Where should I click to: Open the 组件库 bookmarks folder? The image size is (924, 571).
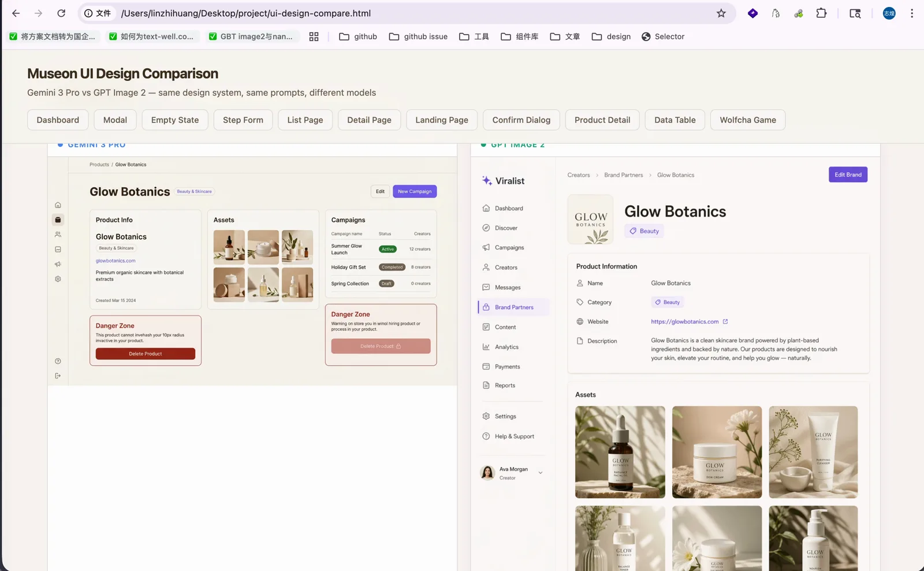(x=520, y=36)
